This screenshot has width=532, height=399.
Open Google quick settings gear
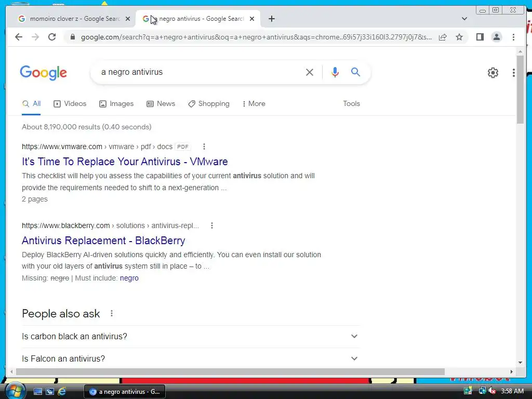tap(493, 73)
